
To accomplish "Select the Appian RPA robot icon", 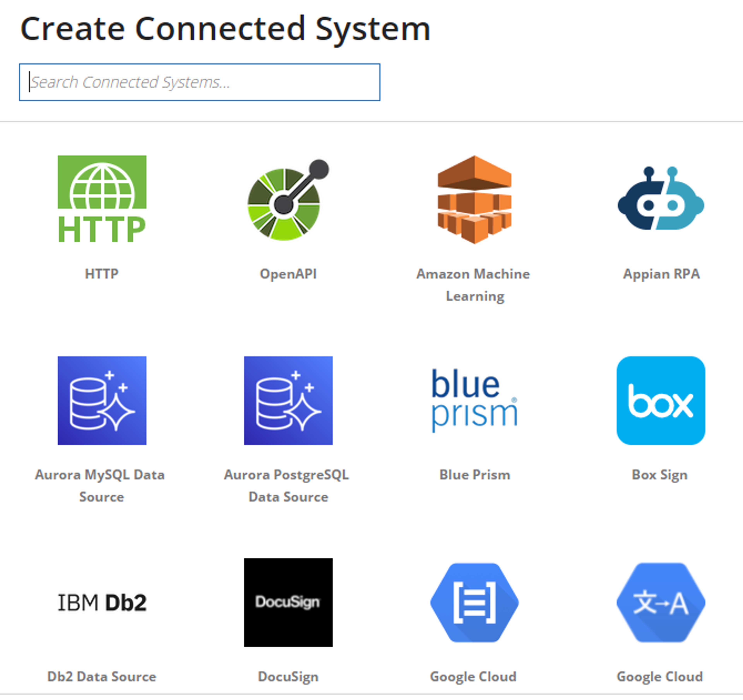I will point(661,198).
